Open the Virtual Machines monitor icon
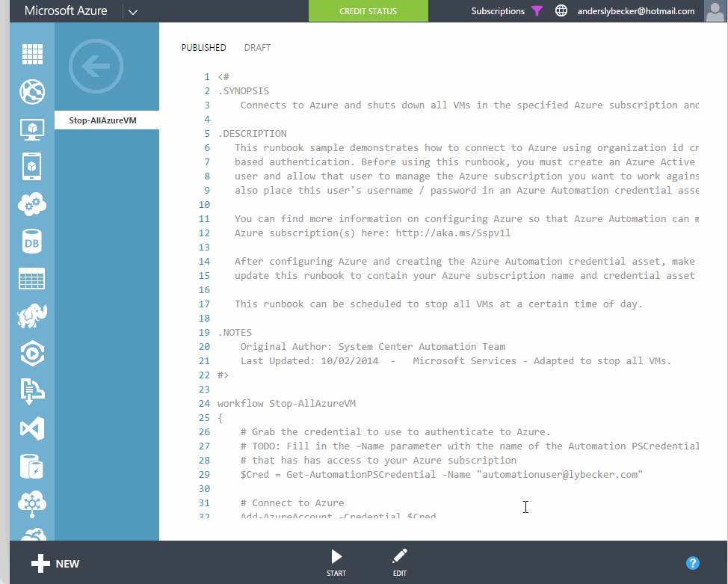This screenshot has height=584, width=728. [32, 129]
